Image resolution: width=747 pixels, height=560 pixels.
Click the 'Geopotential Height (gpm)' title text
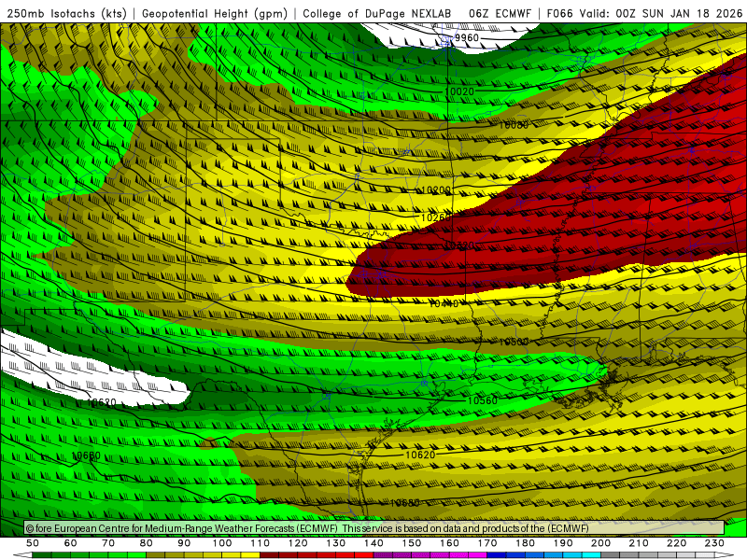tap(215, 14)
